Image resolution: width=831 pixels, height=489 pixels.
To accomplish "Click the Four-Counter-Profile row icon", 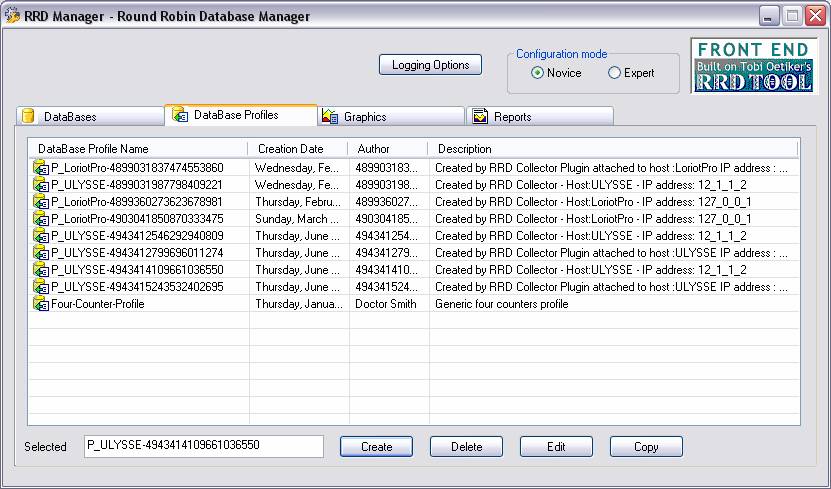I will coord(41,304).
